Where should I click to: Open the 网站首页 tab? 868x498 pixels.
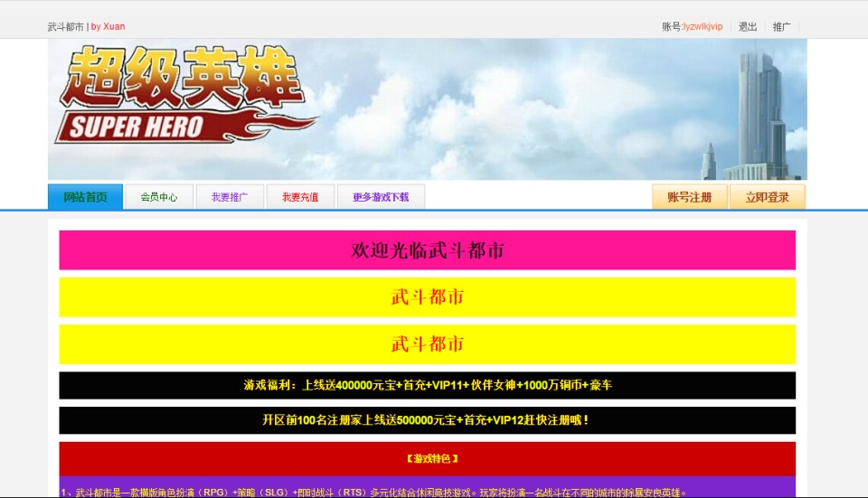click(x=85, y=197)
